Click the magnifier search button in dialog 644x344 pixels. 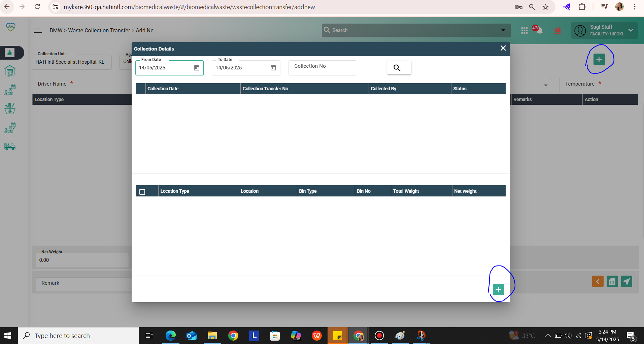click(399, 68)
